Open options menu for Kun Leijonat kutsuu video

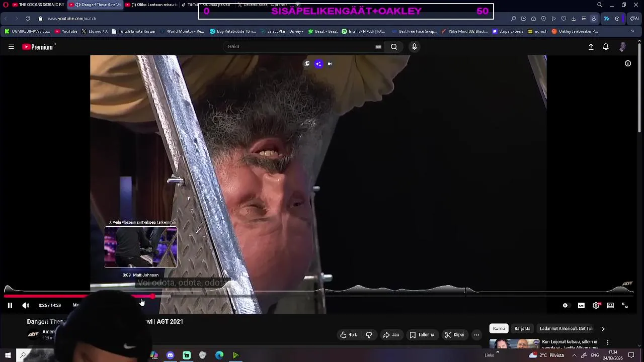[x=607, y=342]
